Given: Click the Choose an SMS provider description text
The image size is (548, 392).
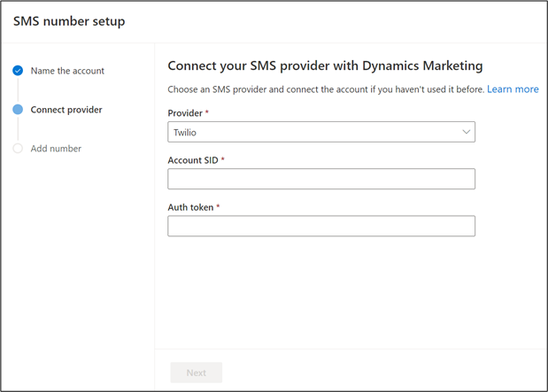Looking at the screenshot, I should coord(325,89).
